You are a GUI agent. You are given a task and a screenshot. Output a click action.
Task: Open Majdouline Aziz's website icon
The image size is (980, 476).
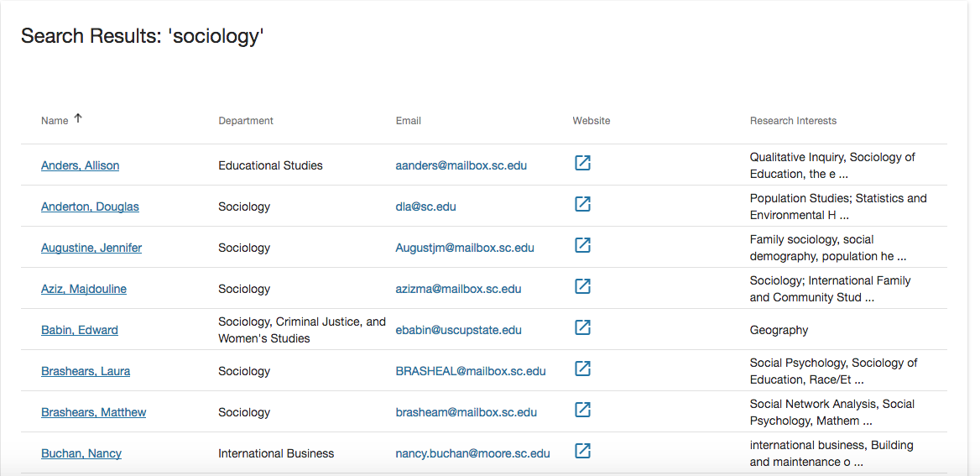point(582,286)
